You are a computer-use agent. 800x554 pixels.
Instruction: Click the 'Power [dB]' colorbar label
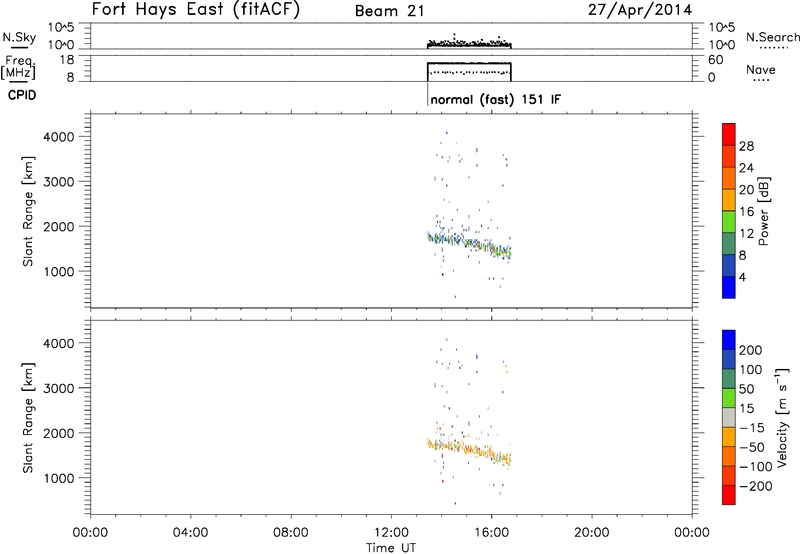tap(763, 211)
